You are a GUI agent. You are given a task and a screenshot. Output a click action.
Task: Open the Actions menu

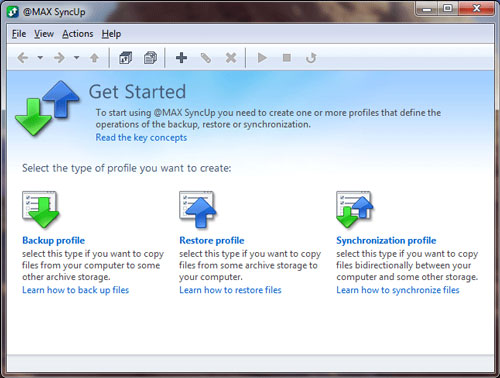(x=78, y=34)
